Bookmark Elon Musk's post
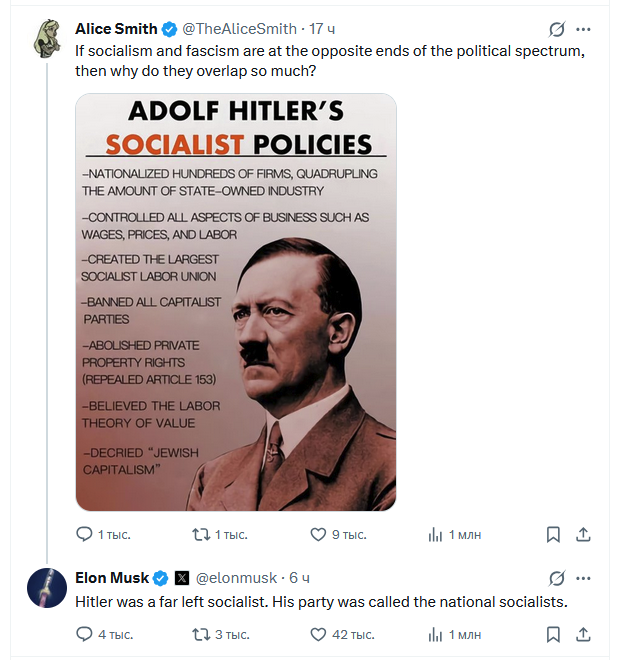Viewport: 625px width, 660px height. [553, 634]
